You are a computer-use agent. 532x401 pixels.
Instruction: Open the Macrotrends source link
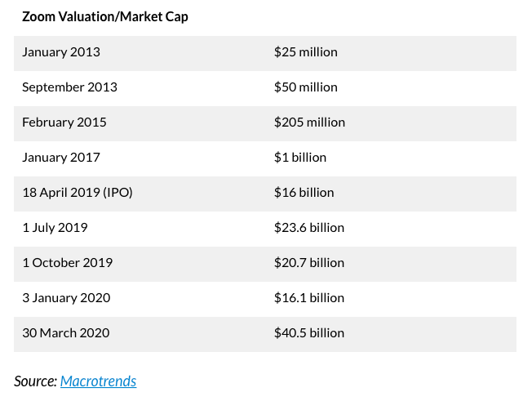98,381
